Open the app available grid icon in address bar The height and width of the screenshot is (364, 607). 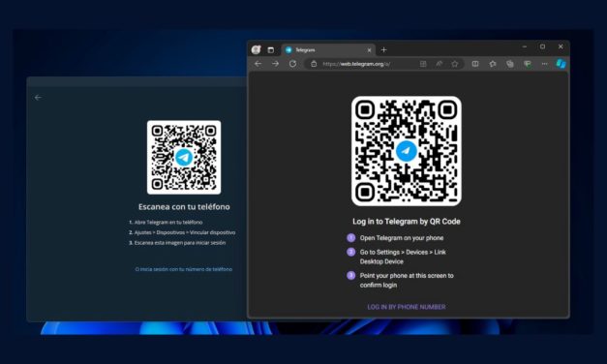(423, 64)
